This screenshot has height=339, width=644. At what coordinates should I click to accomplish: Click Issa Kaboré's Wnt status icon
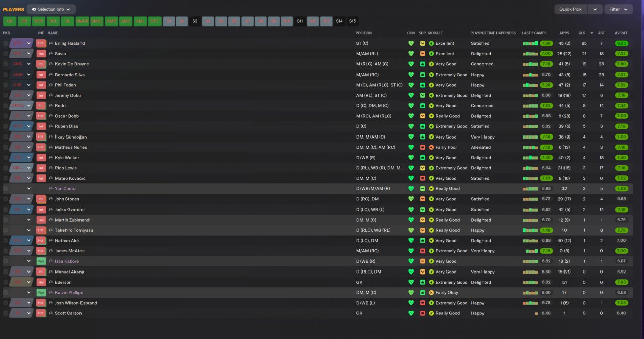(x=41, y=261)
